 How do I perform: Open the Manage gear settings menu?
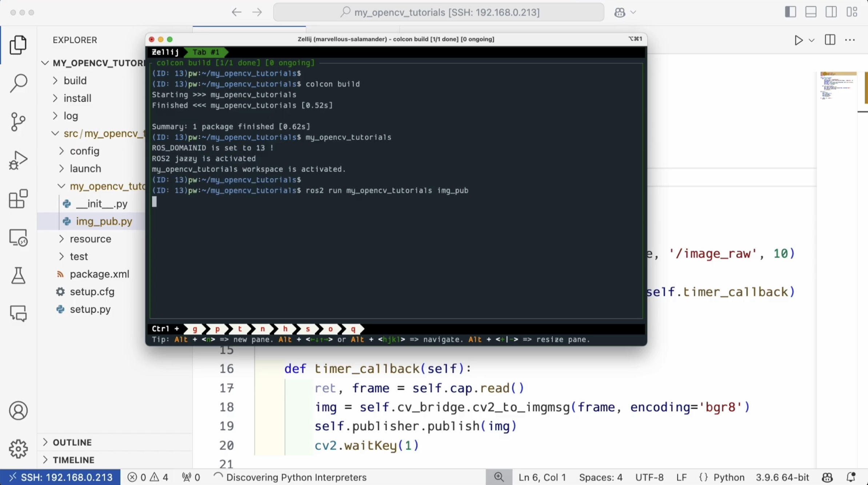click(18, 449)
